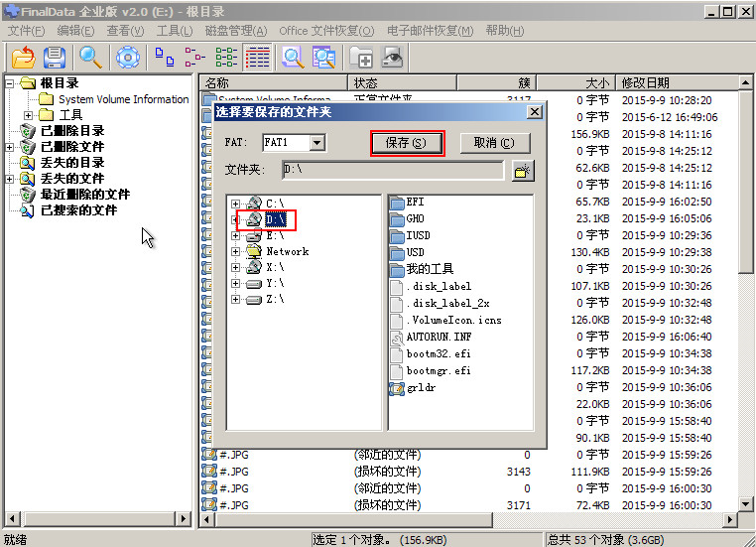
Task: Expand the X:\ drive node
Action: [235, 268]
